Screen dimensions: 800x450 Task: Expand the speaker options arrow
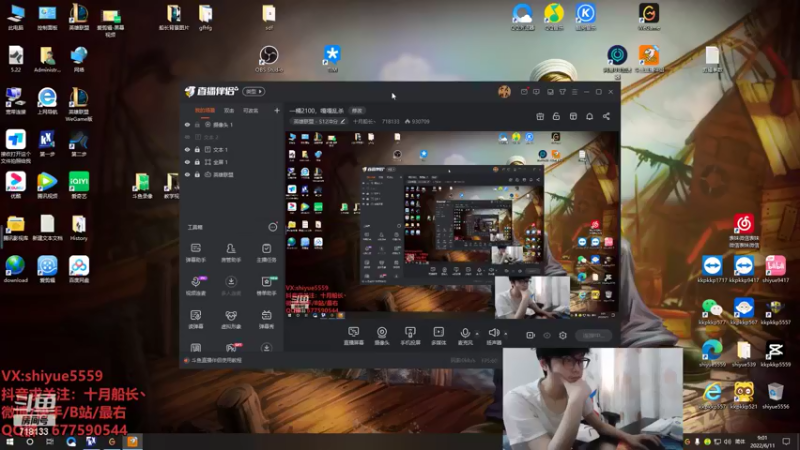tap(506, 334)
